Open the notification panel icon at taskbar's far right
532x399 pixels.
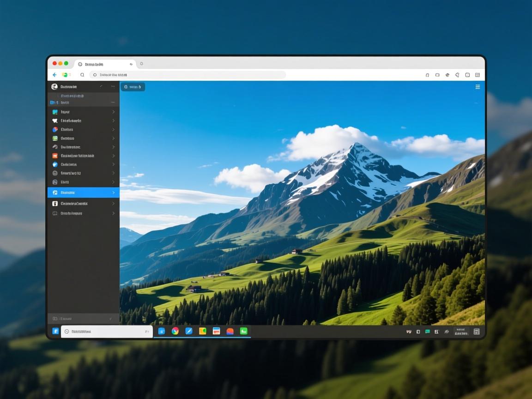point(477,332)
